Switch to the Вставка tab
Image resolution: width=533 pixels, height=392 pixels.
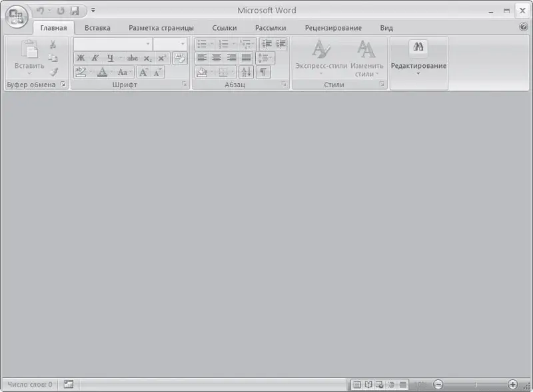97,28
